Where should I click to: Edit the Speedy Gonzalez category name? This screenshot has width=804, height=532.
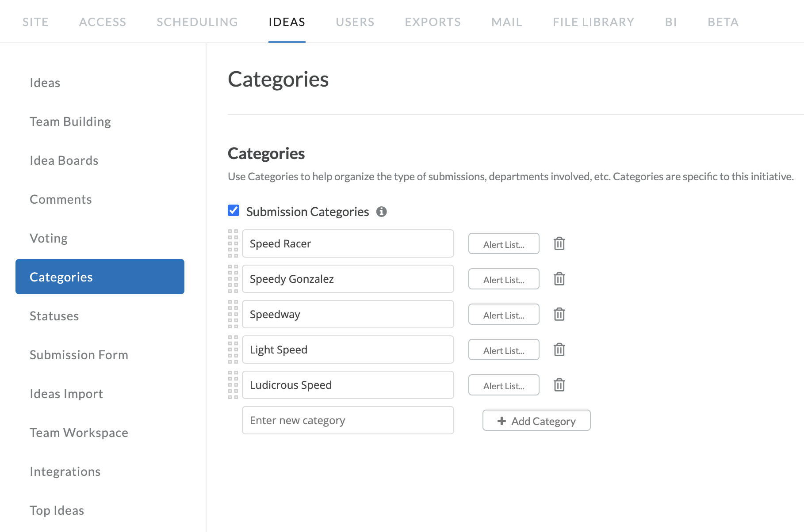pyautogui.click(x=348, y=279)
